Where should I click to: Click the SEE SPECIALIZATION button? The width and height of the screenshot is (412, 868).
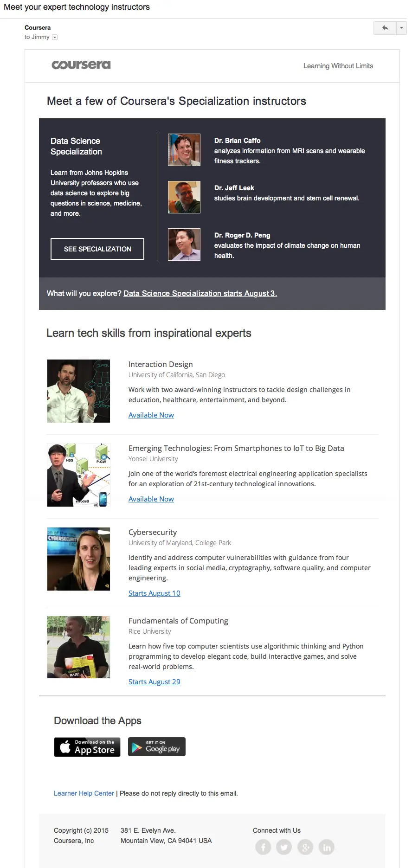[97, 249]
